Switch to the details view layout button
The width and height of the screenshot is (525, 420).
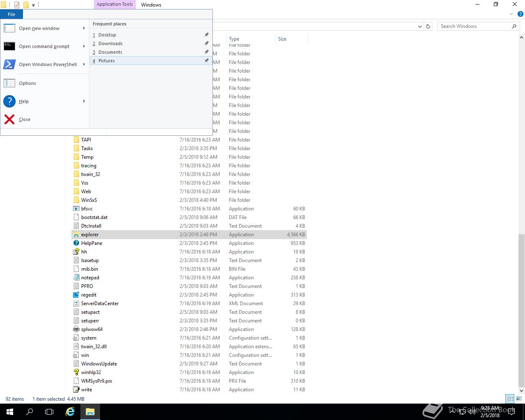(x=510, y=399)
